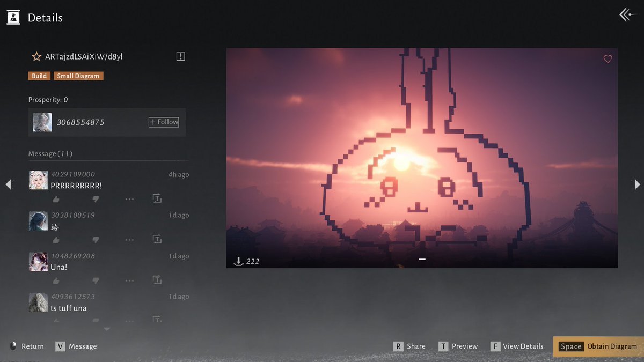
Task: Open author 3068554875 avatar
Action: pos(42,122)
